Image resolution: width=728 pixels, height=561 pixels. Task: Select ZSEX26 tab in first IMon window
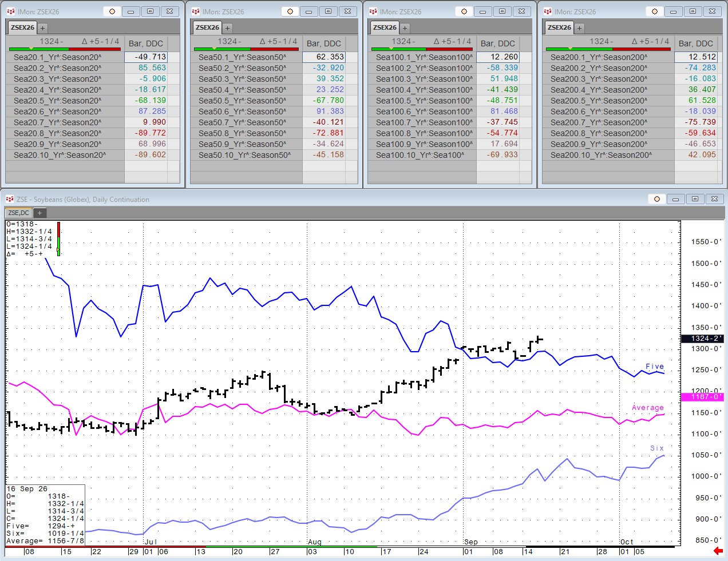coord(22,27)
